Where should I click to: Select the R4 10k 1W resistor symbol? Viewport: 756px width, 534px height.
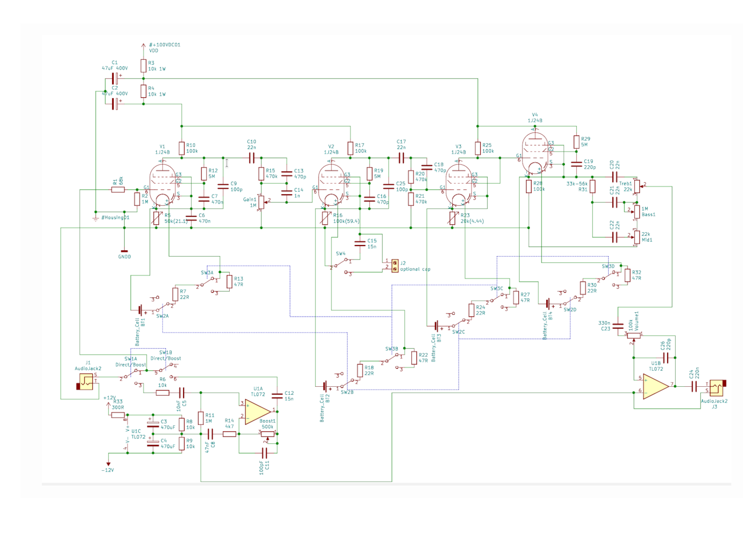[143, 91]
